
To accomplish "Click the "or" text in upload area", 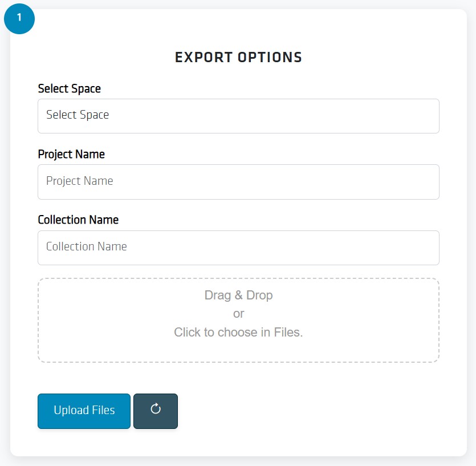I will tap(238, 314).
